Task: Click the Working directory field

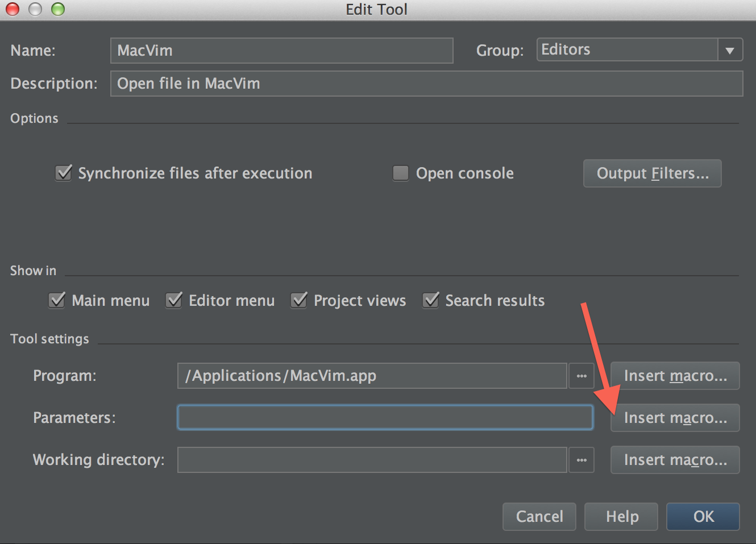Action: coord(372,460)
